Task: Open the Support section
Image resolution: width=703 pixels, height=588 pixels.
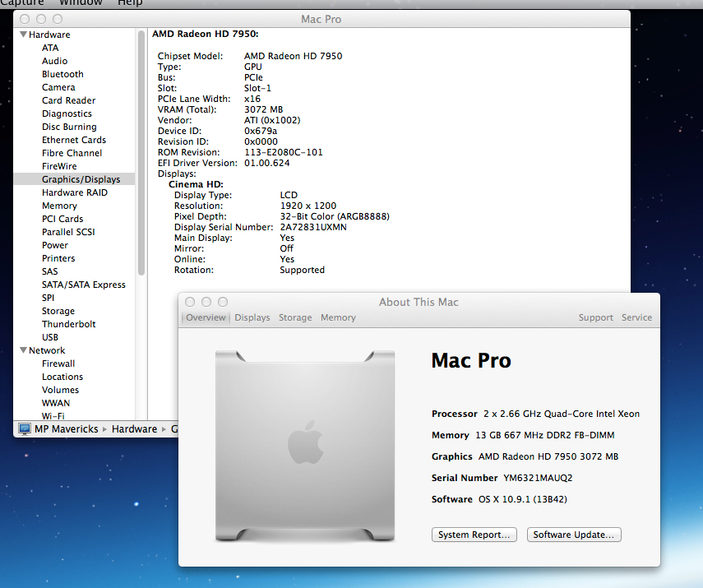Action: [595, 317]
